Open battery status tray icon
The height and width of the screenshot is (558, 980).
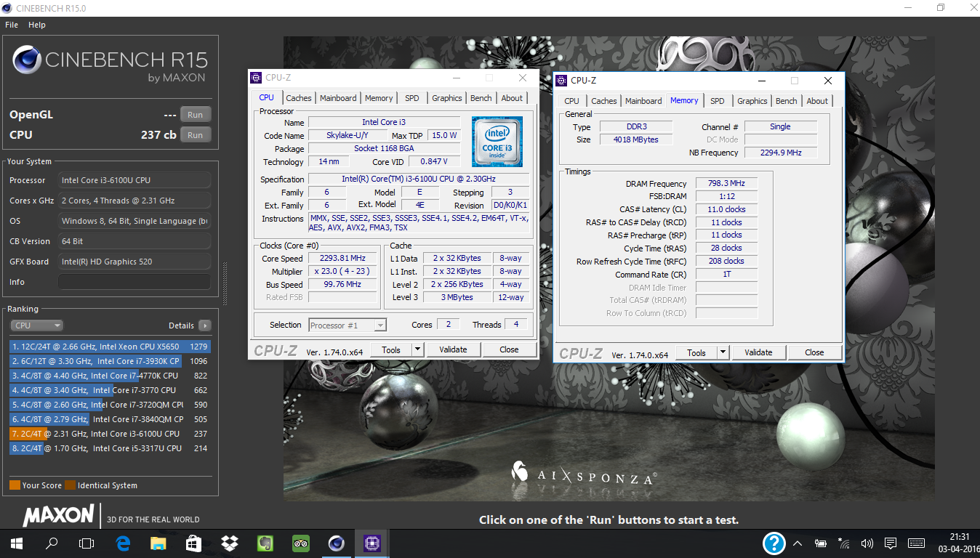coord(820,543)
